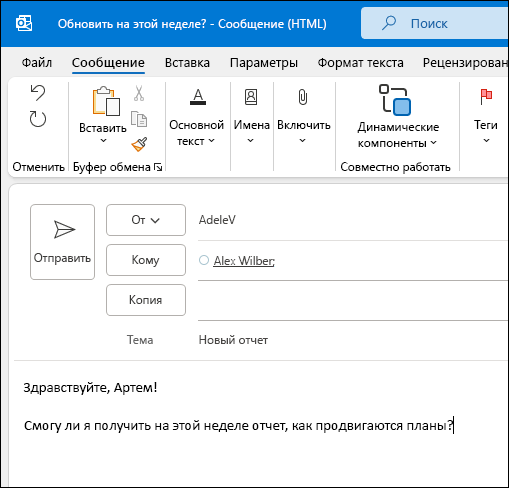The height and width of the screenshot is (488, 509).
Task: Click the Кому recipients button
Action: pyautogui.click(x=146, y=260)
